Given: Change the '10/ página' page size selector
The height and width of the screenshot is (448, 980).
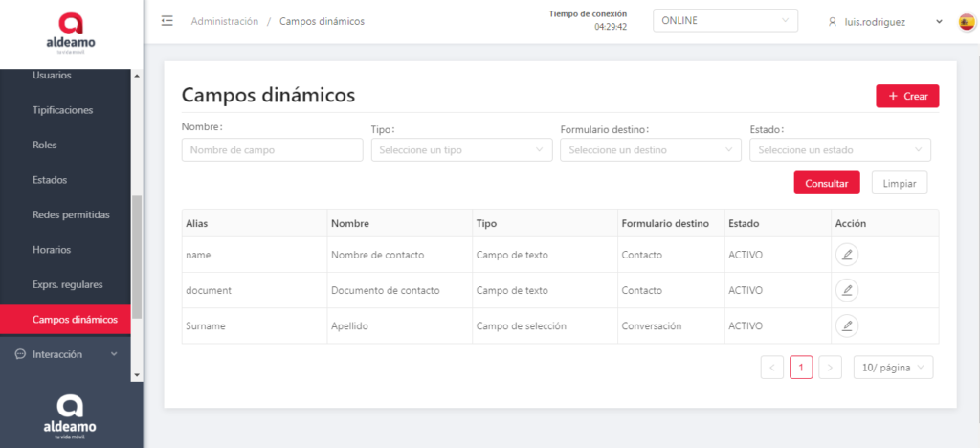Looking at the screenshot, I should click(892, 368).
